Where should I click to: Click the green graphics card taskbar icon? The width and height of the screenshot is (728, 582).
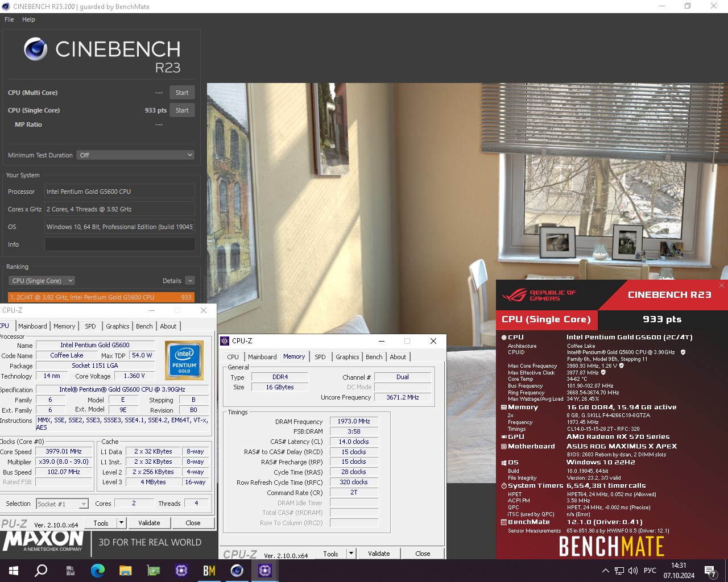[x=154, y=571]
